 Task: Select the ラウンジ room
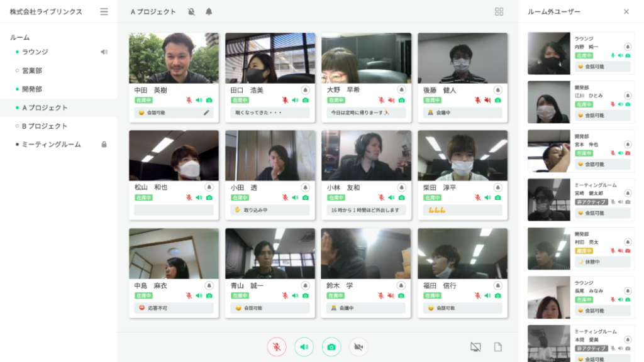click(35, 52)
